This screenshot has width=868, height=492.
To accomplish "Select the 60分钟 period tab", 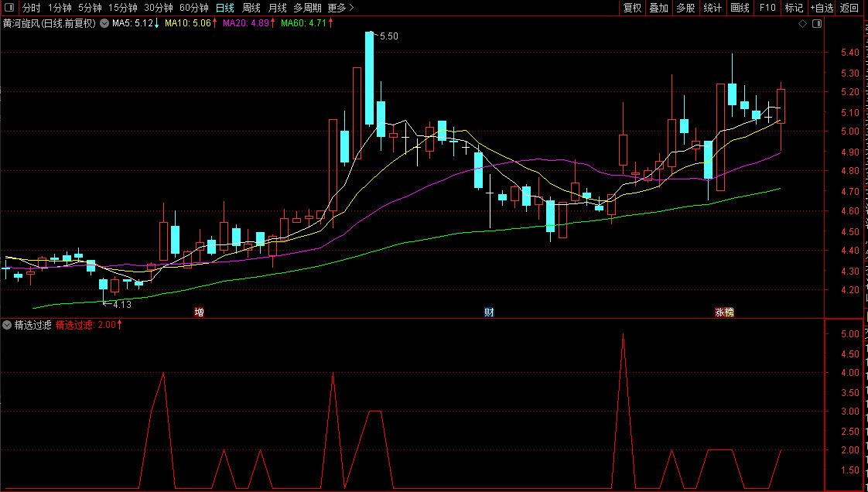I will click(194, 8).
